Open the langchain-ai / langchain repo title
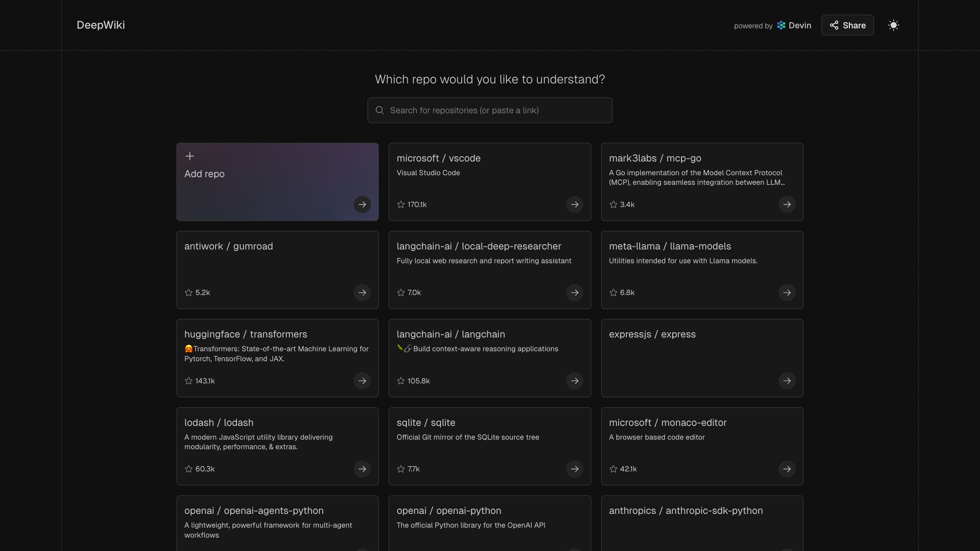This screenshot has height=551, width=980. click(451, 334)
